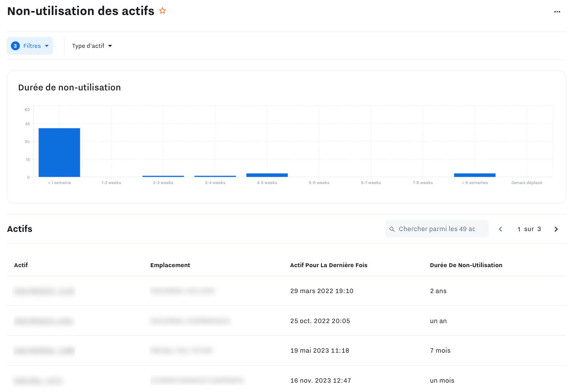Open the three-dot options menu
This screenshot has width=571, height=392.
click(x=557, y=12)
